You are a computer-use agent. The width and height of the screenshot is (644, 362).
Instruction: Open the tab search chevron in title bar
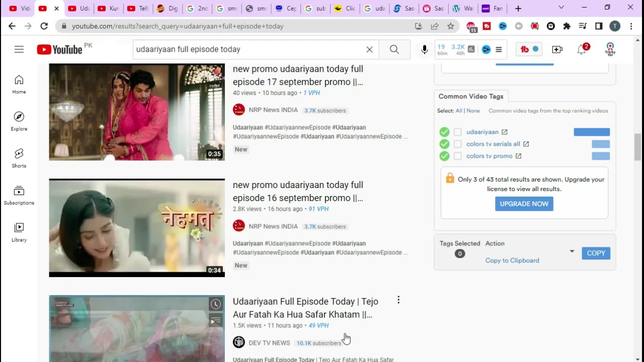tap(561, 8)
